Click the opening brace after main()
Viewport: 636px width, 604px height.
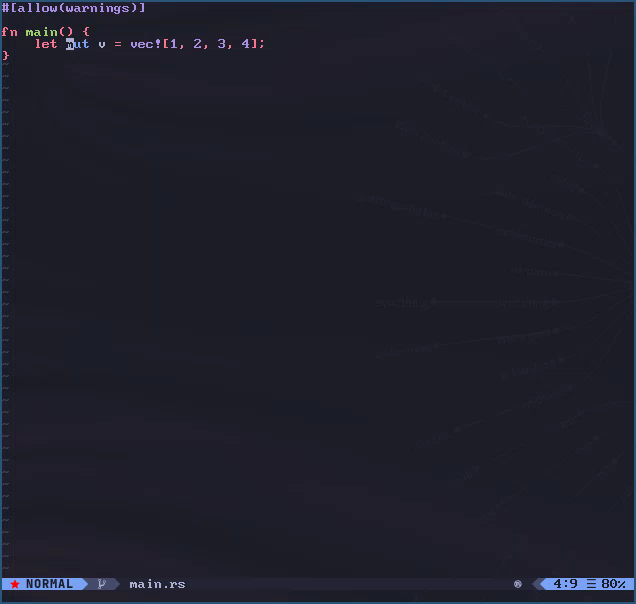click(86, 32)
